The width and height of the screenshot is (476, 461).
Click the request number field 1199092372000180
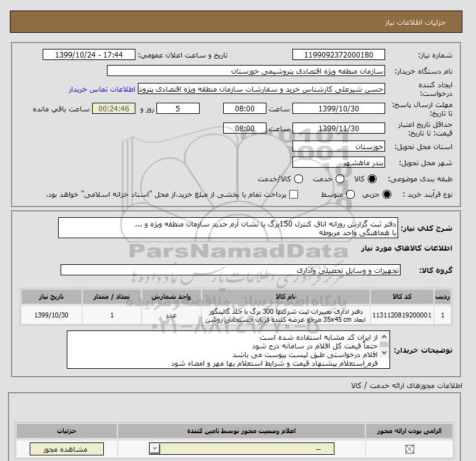[x=339, y=54]
